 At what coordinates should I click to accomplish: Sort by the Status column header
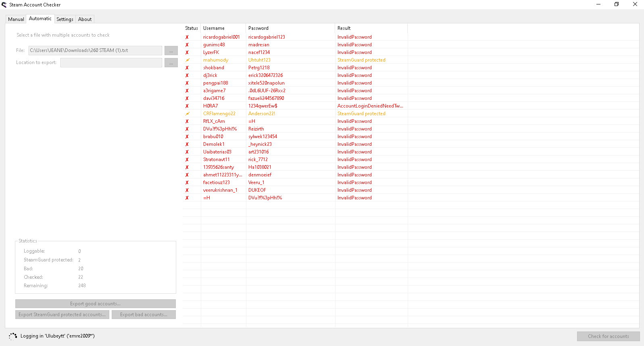pyautogui.click(x=192, y=28)
